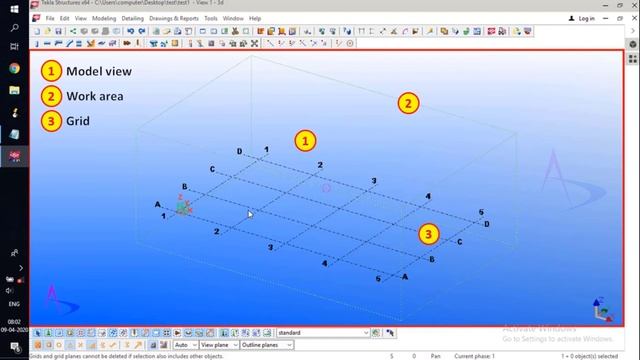This screenshot has width=640, height=360.
Task: Toggle the X-shaped intersection snap switch
Action: [80, 345]
